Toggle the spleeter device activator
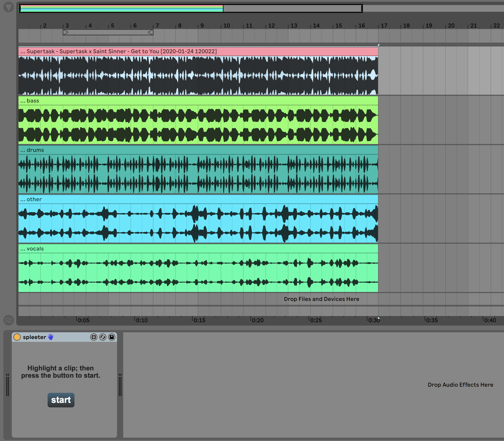Image resolution: width=504 pixels, height=441 pixels. (17, 337)
